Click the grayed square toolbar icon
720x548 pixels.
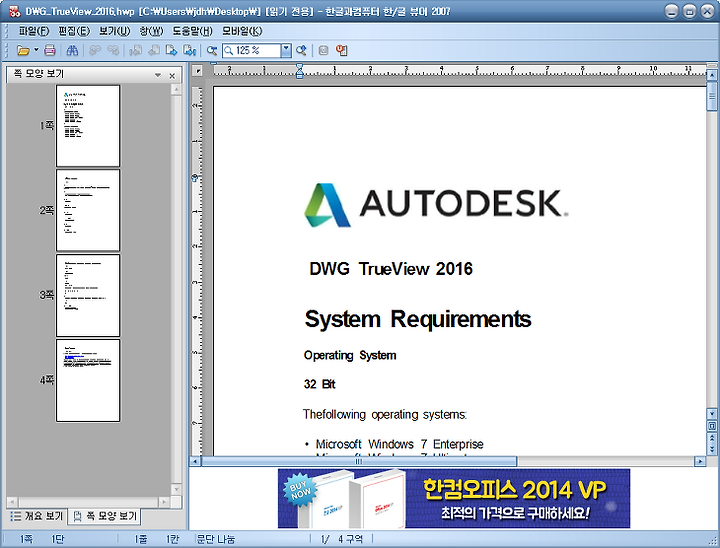coord(323,50)
